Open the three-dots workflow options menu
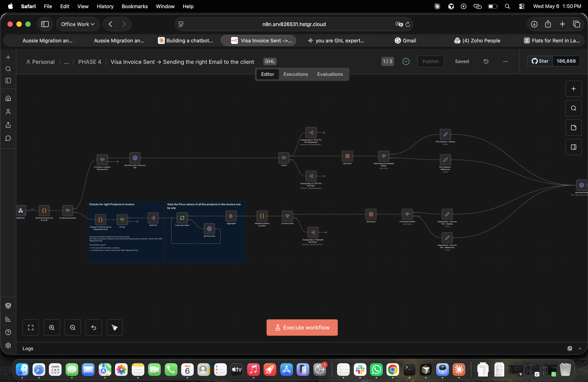The image size is (588, 382). (x=506, y=61)
